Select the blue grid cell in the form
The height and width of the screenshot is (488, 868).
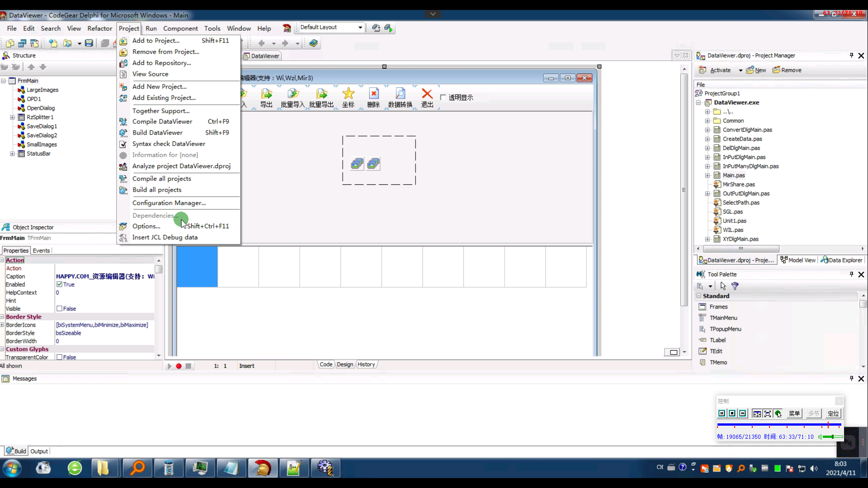coord(197,267)
